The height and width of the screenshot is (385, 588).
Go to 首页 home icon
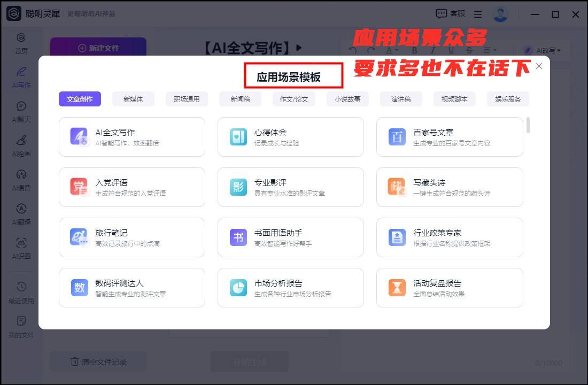21,43
